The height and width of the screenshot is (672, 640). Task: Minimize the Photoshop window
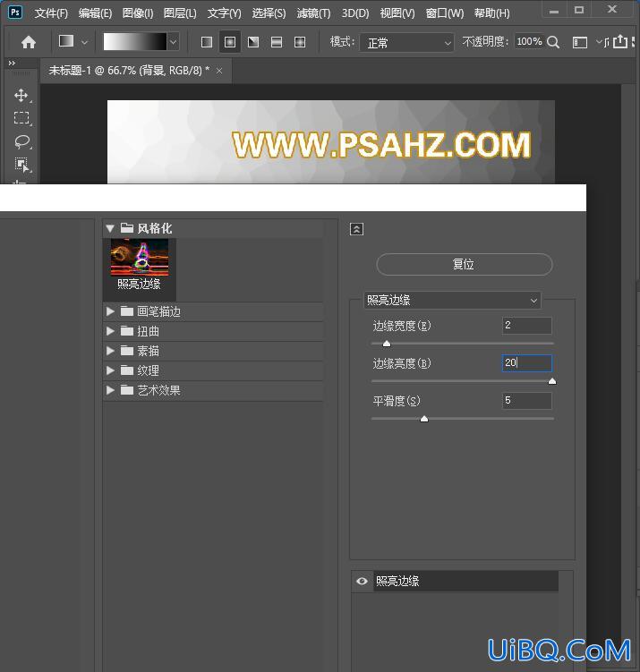tap(554, 10)
